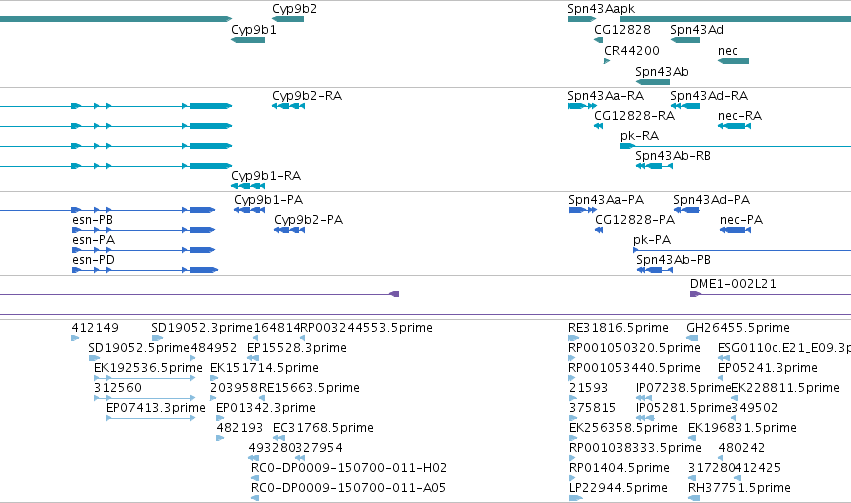
Task: Select the EC31768.5prime EST label
Action: tap(323, 428)
